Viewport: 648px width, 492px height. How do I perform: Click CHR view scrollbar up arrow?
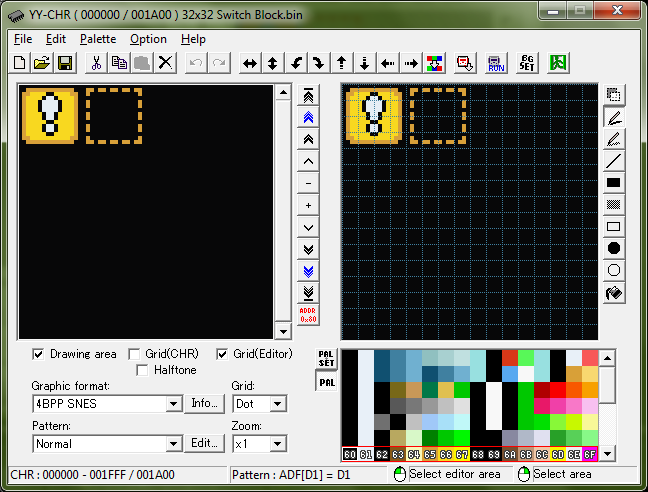click(x=283, y=92)
